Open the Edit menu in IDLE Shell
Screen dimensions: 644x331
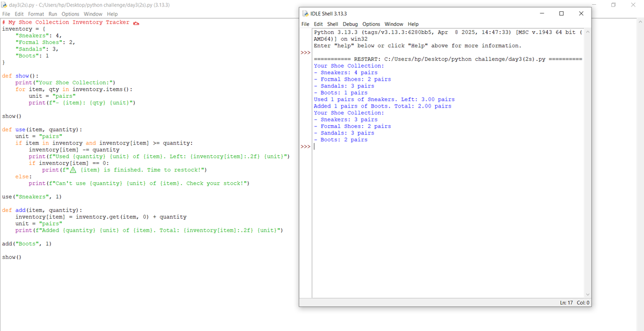pos(318,24)
